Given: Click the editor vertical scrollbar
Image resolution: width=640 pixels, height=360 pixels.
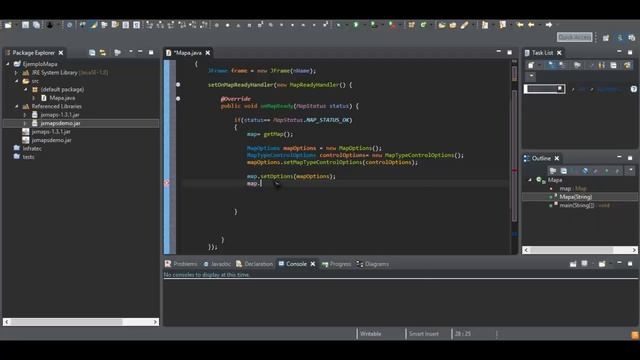Looking at the screenshot, I should tap(514, 155).
